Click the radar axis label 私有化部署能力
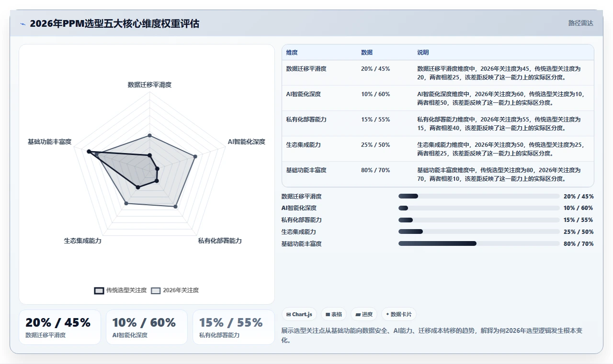Viewport: 613px width, 364px height. (x=220, y=241)
